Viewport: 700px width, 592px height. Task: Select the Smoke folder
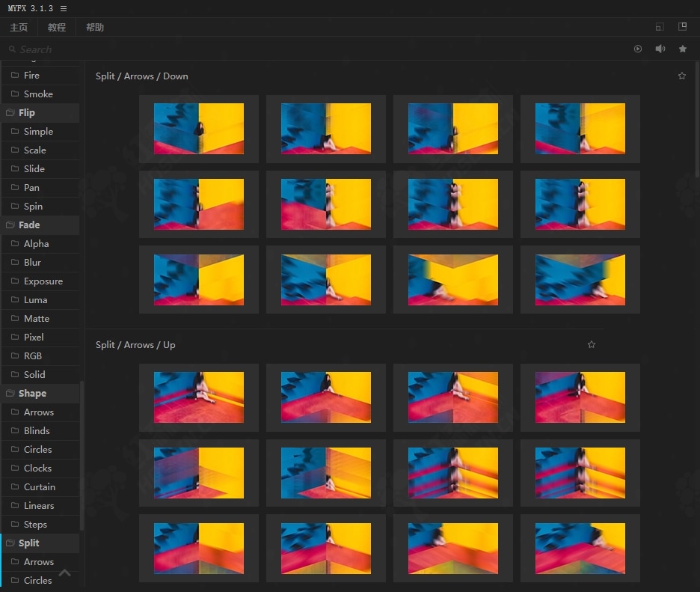40,94
